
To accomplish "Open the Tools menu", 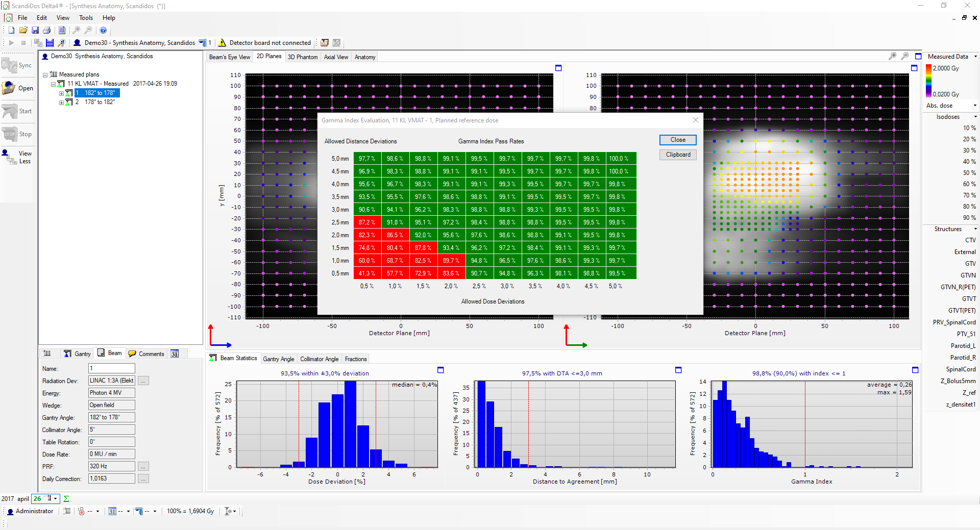I will (86, 18).
